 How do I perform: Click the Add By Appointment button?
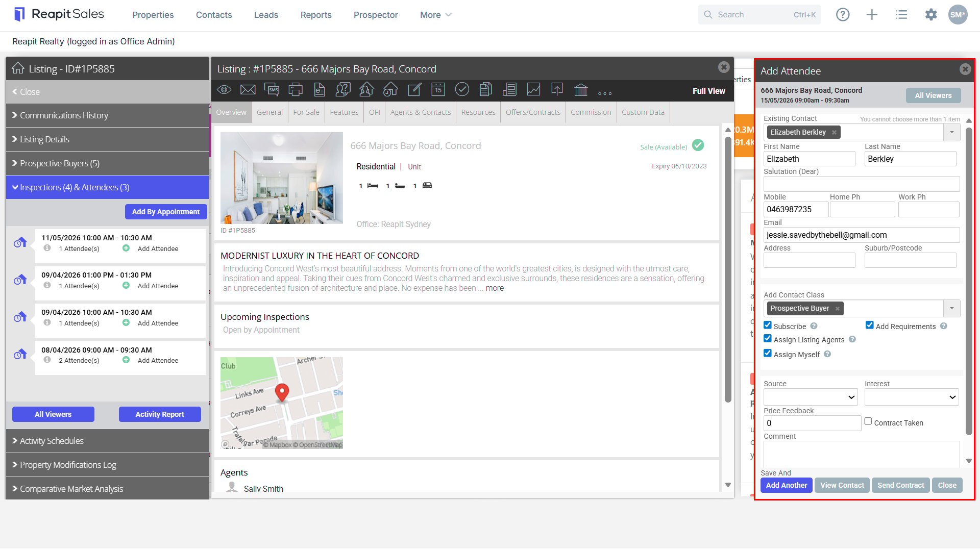[x=166, y=212]
